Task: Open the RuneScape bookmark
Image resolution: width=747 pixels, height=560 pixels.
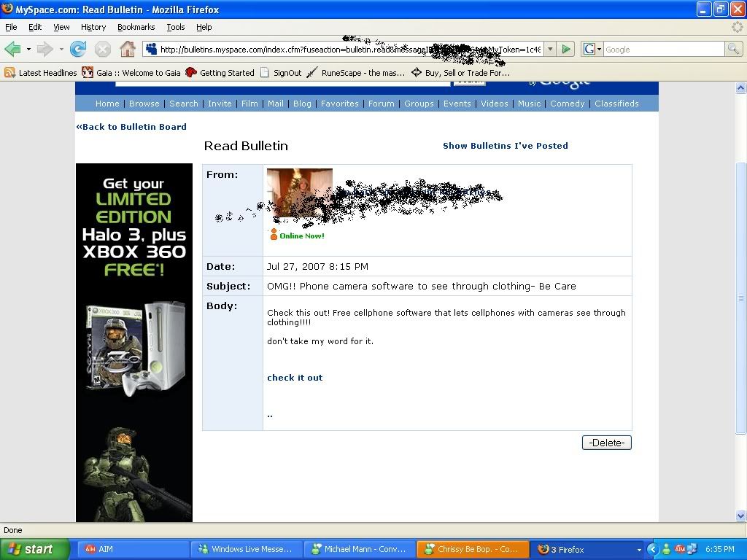Action: [x=356, y=73]
